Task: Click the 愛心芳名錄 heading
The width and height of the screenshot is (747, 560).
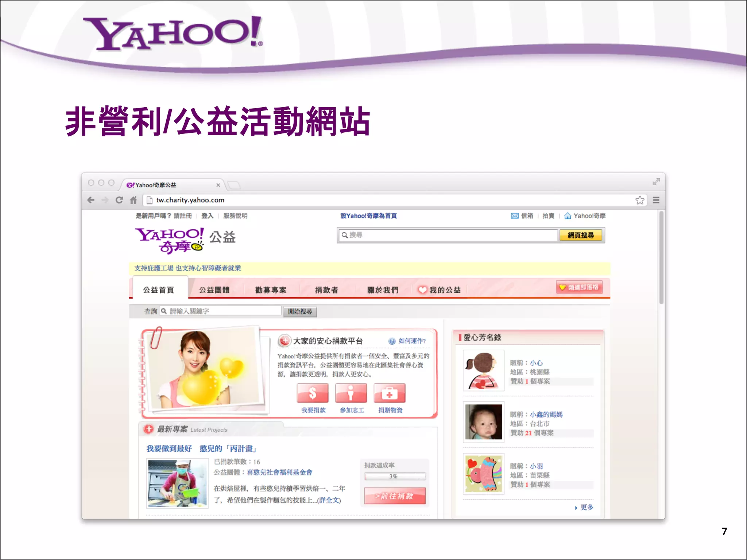Action: click(x=482, y=338)
